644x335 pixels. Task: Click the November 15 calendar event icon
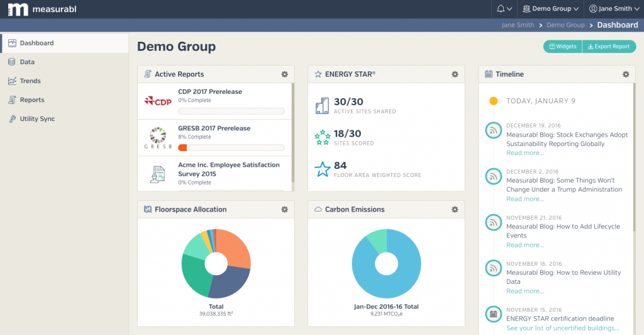494,314
